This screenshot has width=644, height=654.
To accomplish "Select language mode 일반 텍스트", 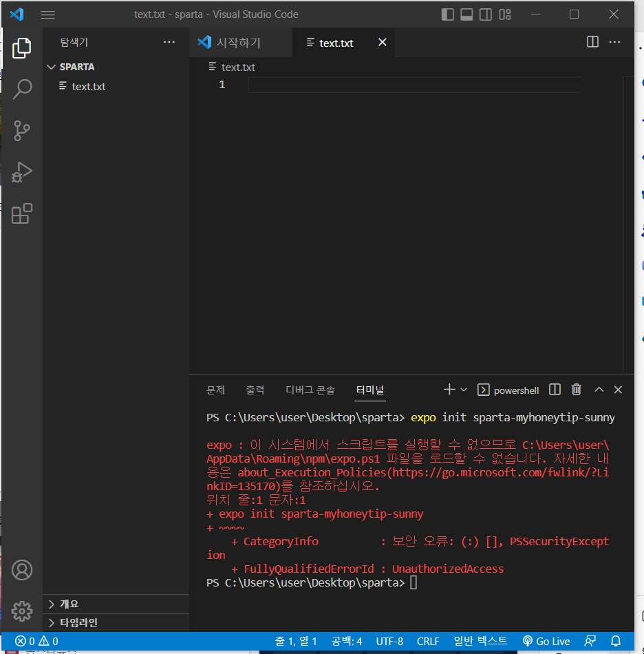I will point(480,641).
